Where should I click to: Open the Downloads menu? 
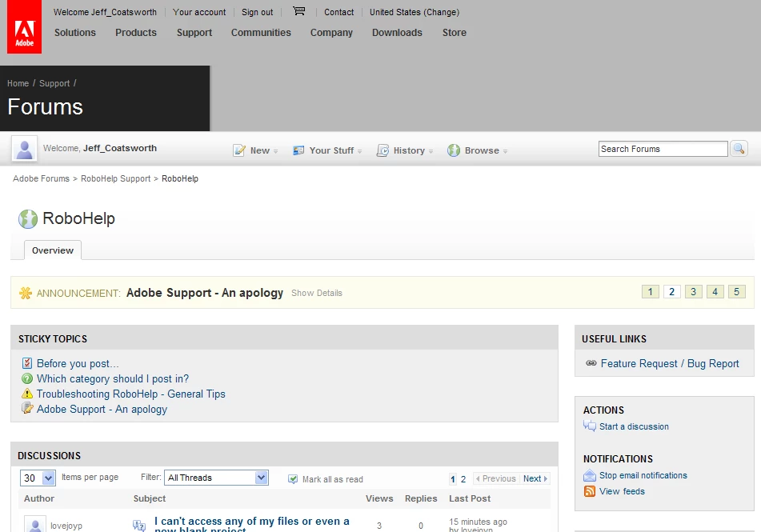397,33
